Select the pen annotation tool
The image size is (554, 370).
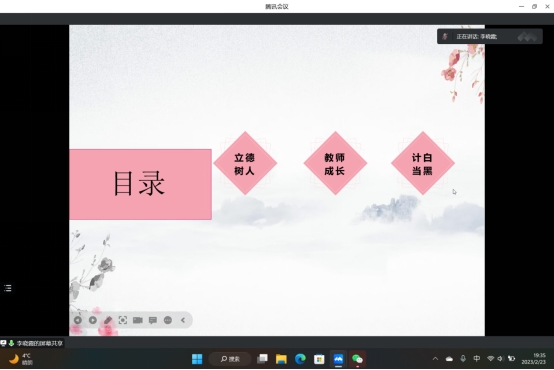click(x=108, y=320)
